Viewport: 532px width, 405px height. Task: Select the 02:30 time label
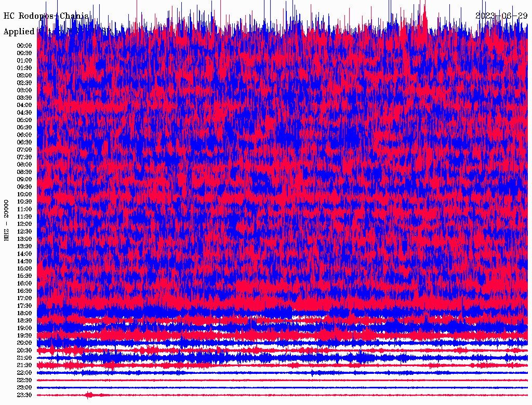tap(24, 83)
